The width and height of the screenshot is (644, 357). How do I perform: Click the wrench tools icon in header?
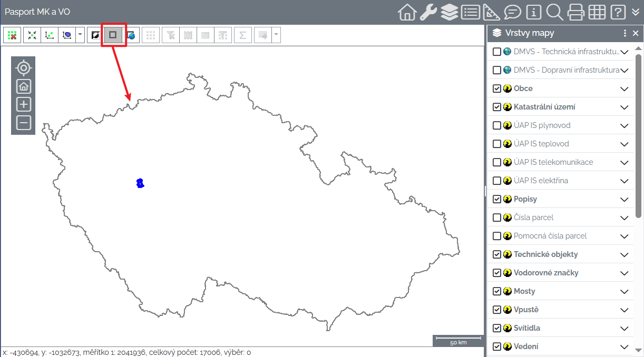428,12
